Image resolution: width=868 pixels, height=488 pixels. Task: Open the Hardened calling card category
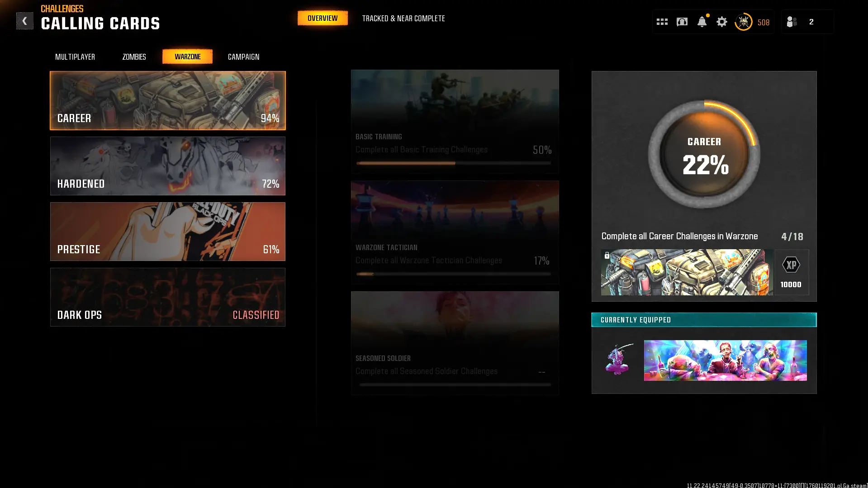[x=168, y=166]
